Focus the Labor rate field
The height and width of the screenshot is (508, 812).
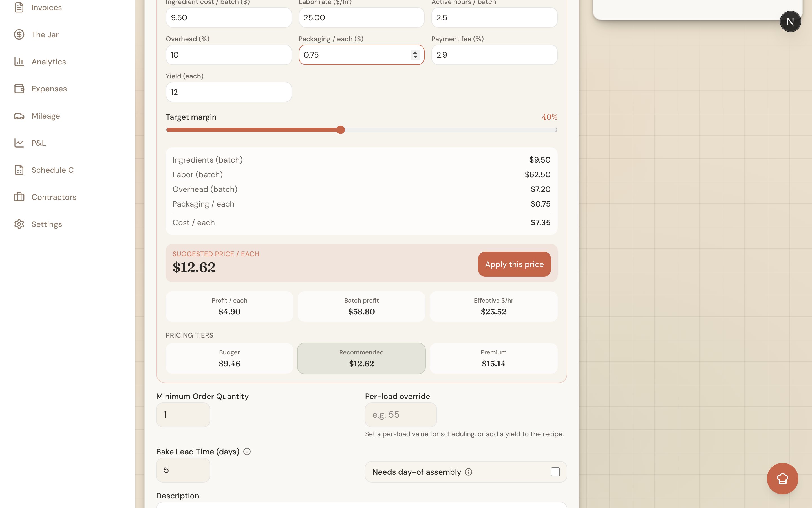[x=361, y=17]
